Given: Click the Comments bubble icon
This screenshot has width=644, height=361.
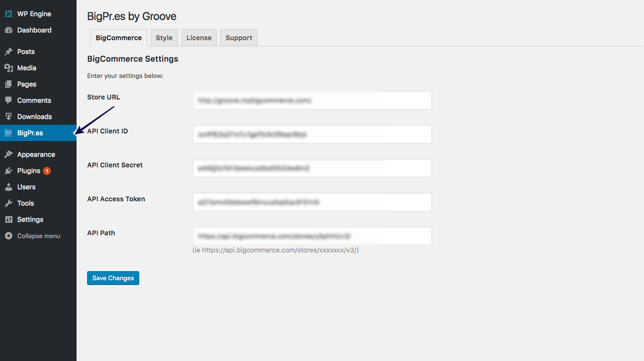Looking at the screenshot, I should coord(9,100).
